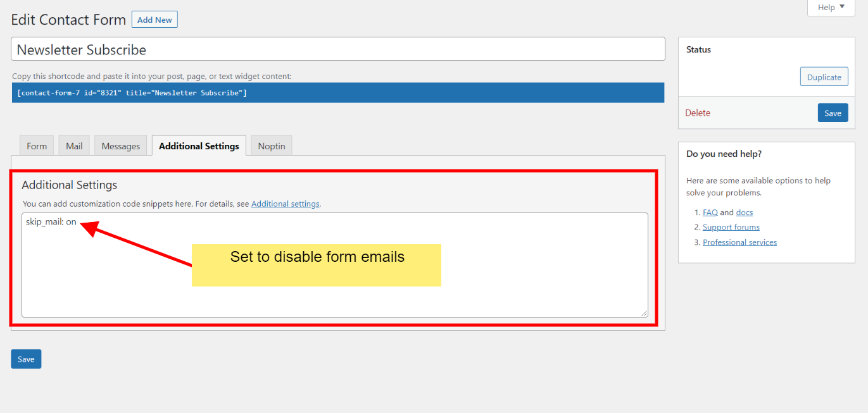Switch to the Mail tab
The width and height of the screenshot is (868, 413).
(73, 145)
